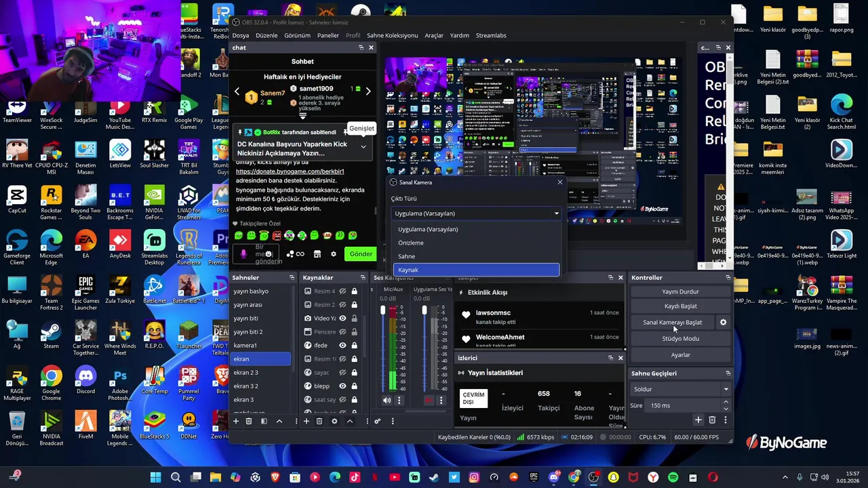This screenshot has height=488, width=868.
Task: Open the Streamlabs menu
Action: point(491,35)
